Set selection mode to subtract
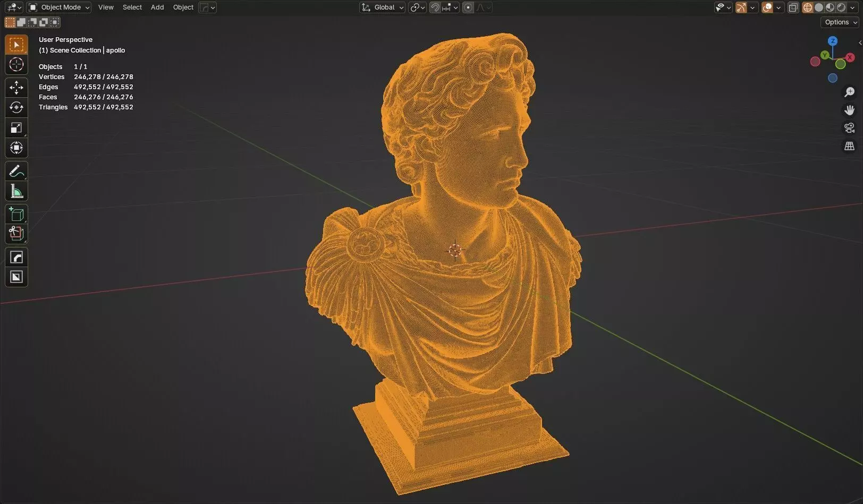This screenshot has width=863, height=504. [x=32, y=22]
